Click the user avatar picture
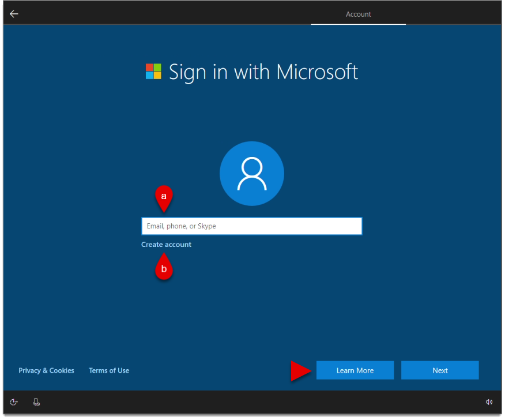This screenshot has width=505, height=420. (x=252, y=174)
